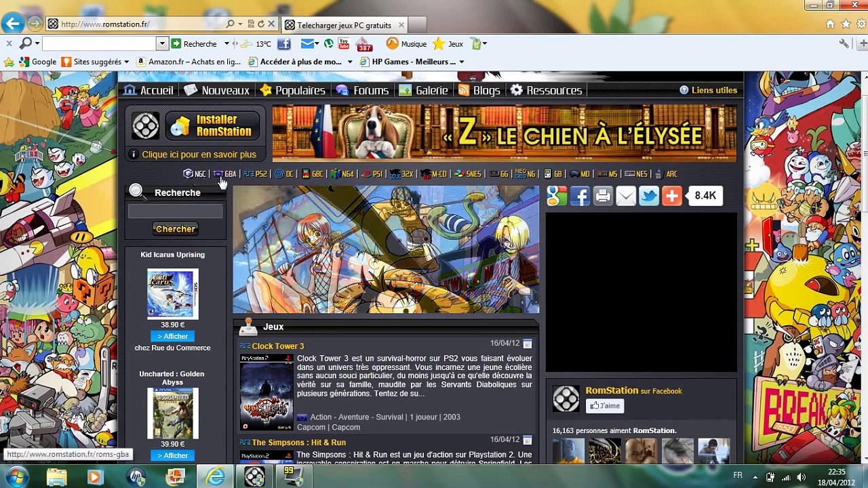
Task: Open the Nouveaux menu item
Action: pyautogui.click(x=217, y=90)
